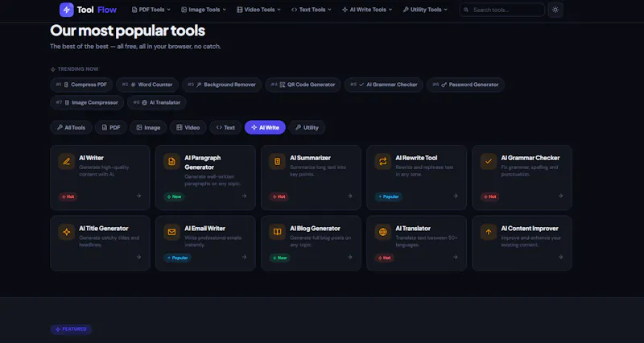This screenshot has height=343, width=644.
Task: Open the Word Counter trending chip
Action: [x=147, y=85]
